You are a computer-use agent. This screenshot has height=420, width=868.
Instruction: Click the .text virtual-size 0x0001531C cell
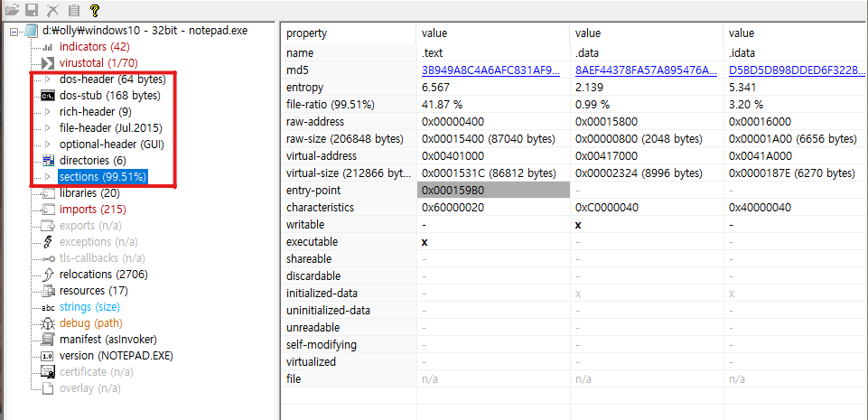tap(489, 173)
